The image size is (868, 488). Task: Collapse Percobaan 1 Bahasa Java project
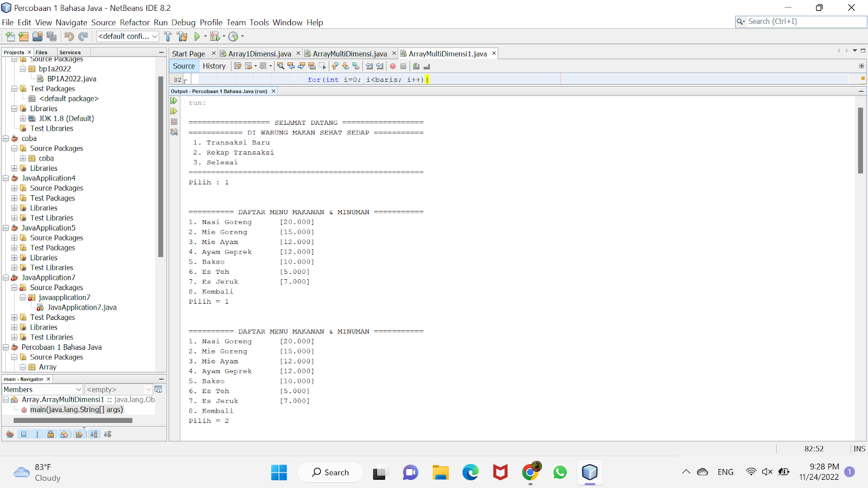point(6,348)
